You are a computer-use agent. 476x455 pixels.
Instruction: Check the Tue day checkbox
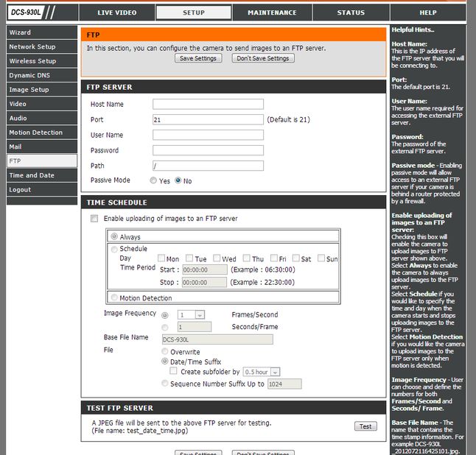[189, 258]
